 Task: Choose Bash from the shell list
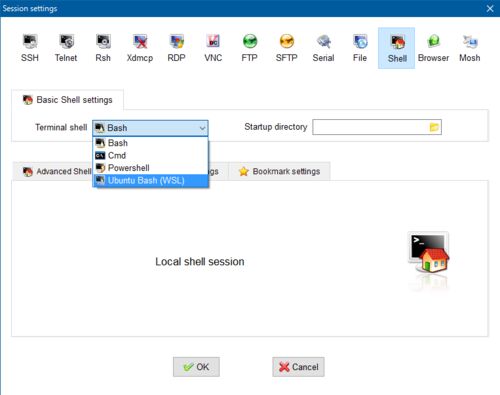click(x=150, y=143)
